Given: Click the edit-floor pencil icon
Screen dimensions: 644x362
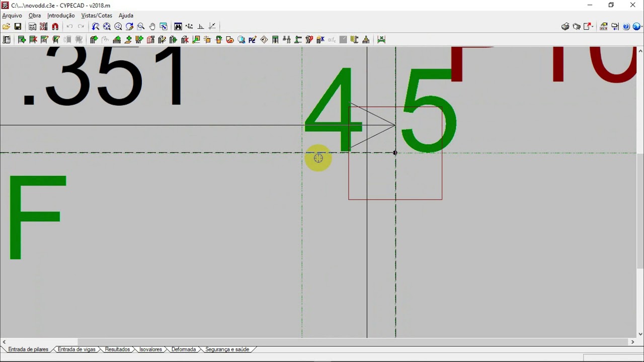Looking at the screenshot, I should (x=44, y=40).
